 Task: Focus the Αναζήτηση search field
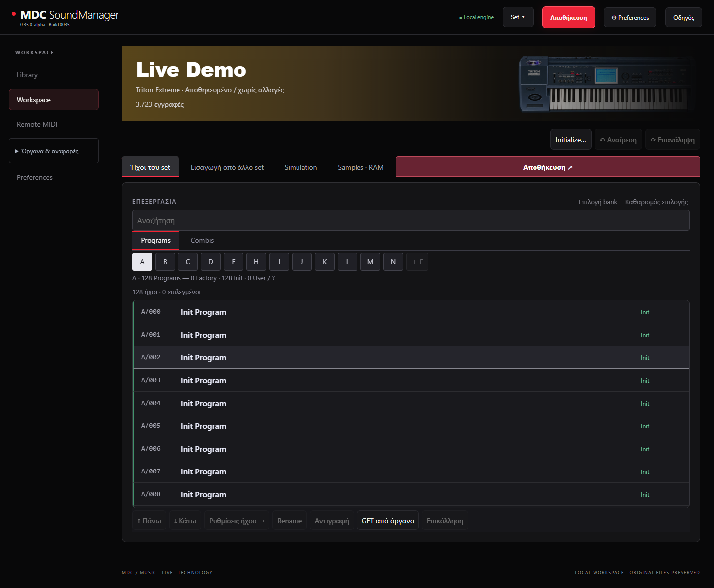(x=411, y=220)
